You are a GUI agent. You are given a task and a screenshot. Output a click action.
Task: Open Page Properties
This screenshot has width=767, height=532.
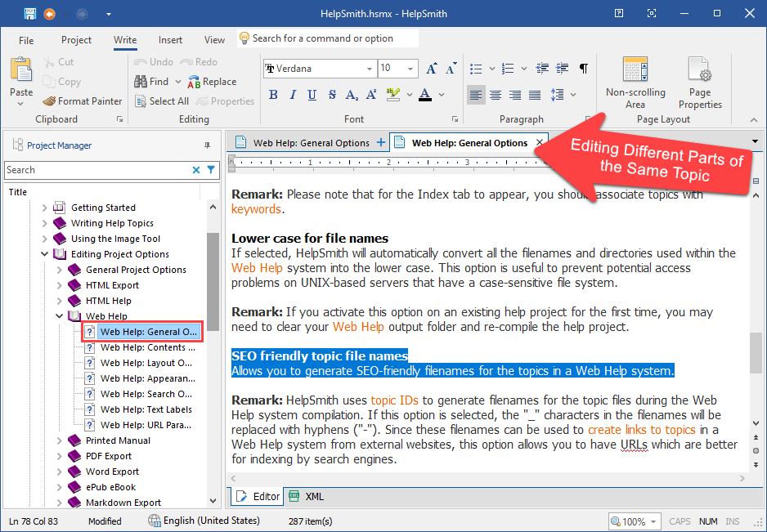(x=699, y=83)
